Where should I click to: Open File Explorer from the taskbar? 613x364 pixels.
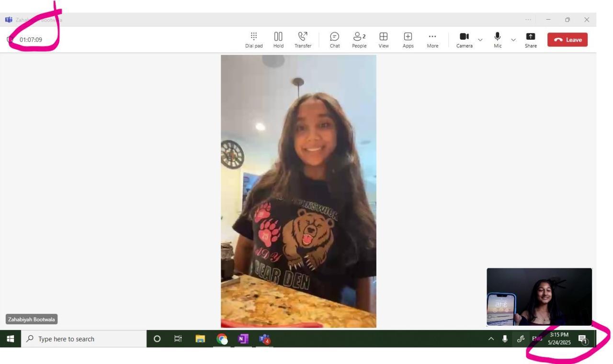[201, 339]
